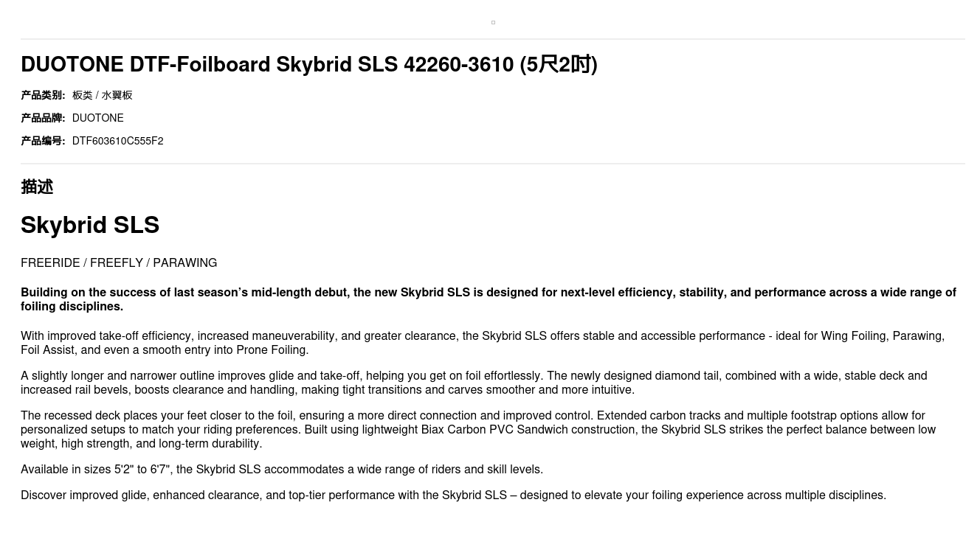980x536 pixels.
Task: Click the paragraph about the diamond tail
Action: (474, 383)
